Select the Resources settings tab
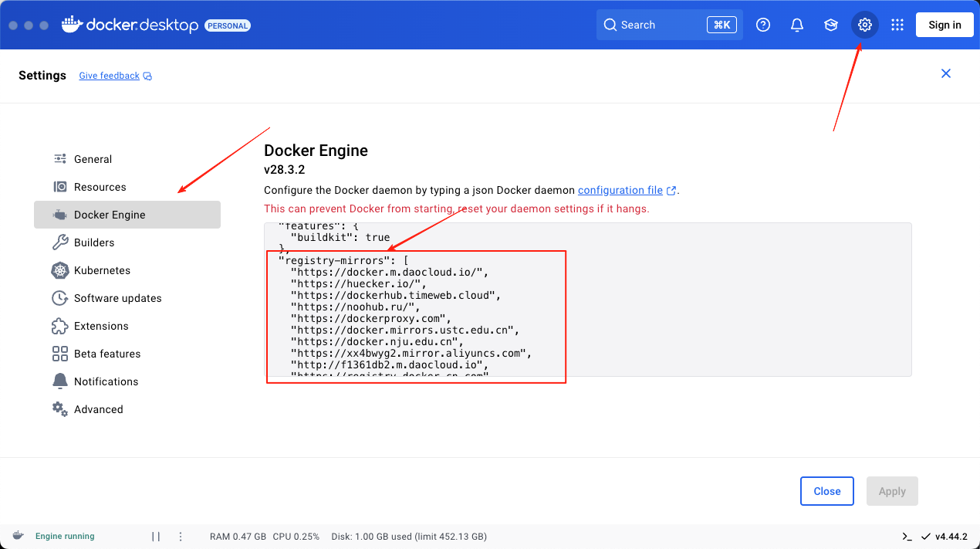 click(127, 187)
